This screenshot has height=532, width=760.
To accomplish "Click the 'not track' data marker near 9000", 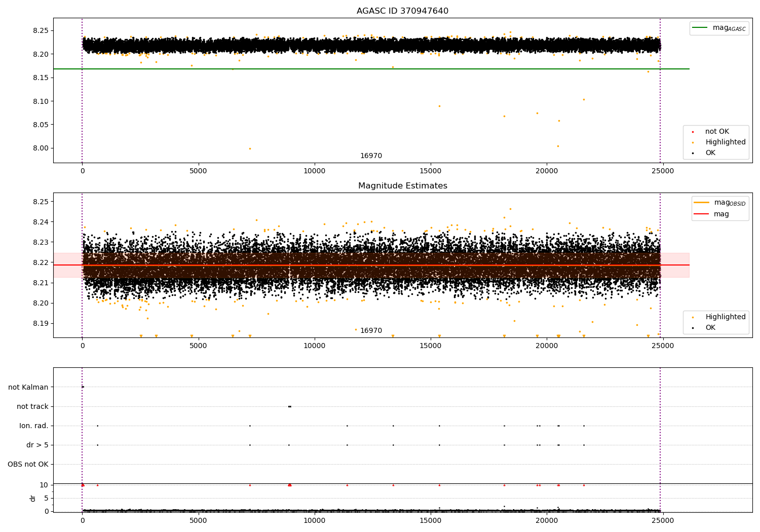I will click(x=289, y=406).
